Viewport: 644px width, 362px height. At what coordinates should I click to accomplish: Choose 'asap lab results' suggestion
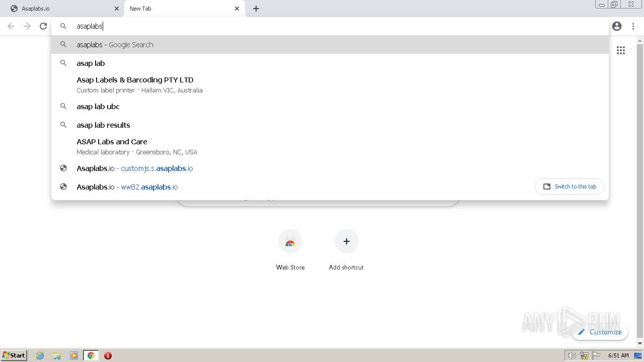click(x=330, y=125)
